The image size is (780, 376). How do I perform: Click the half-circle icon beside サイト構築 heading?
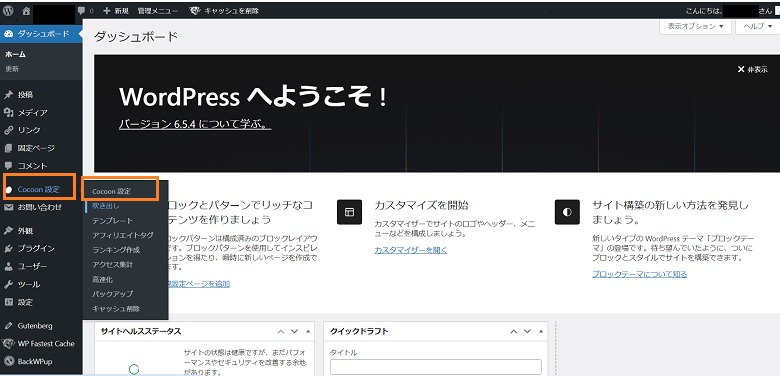(x=567, y=212)
